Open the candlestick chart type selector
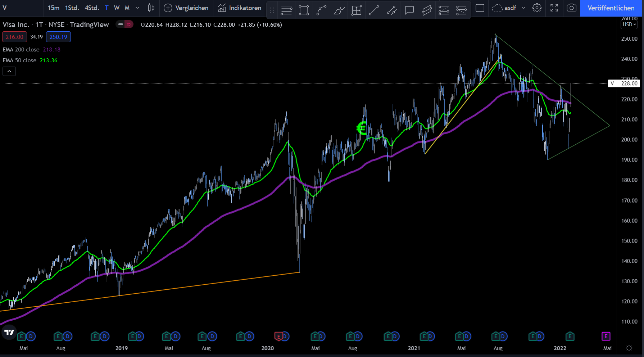The width and height of the screenshot is (644, 357). point(151,8)
